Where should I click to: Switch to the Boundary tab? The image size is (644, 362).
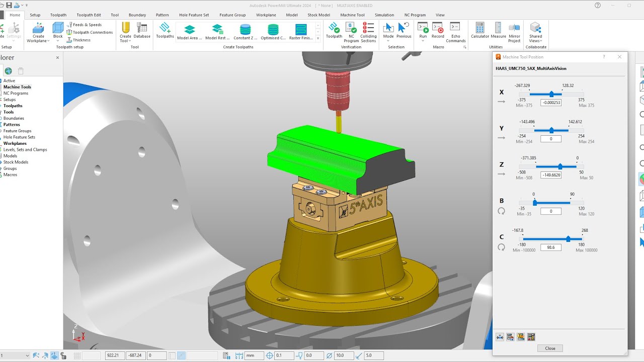[137, 15]
